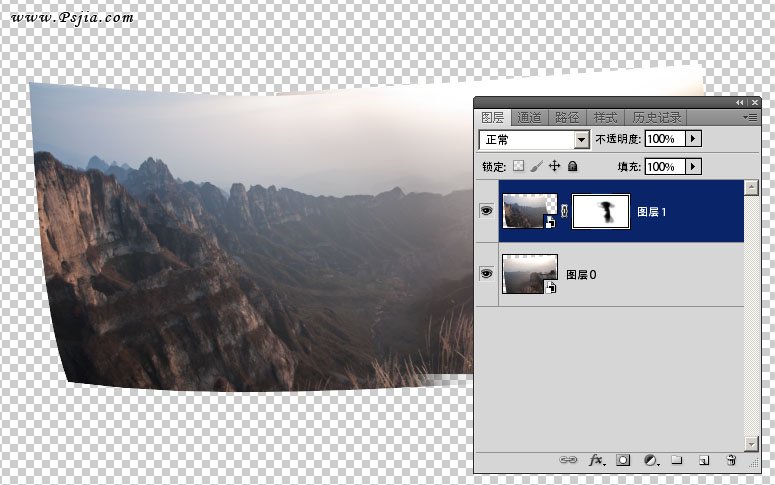Lock all with the padlock icon
775x485 pixels.
click(x=572, y=166)
